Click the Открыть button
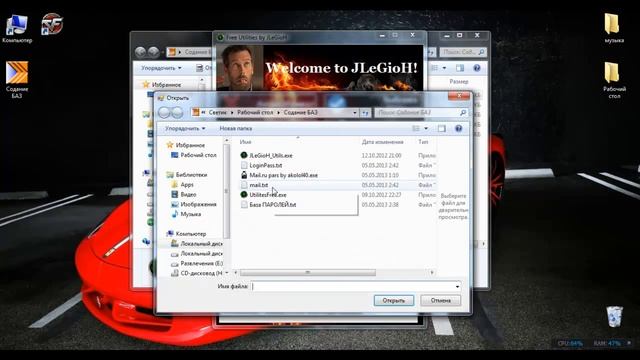 coord(393,300)
